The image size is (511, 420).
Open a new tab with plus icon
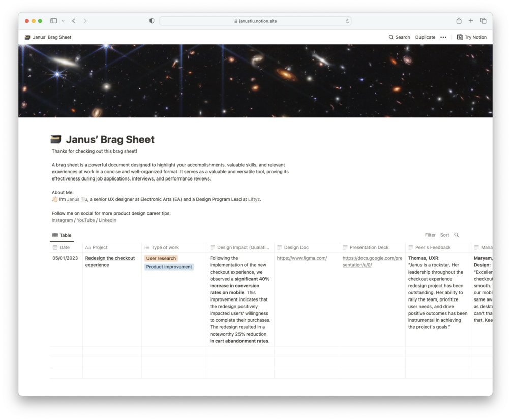tap(471, 21)
